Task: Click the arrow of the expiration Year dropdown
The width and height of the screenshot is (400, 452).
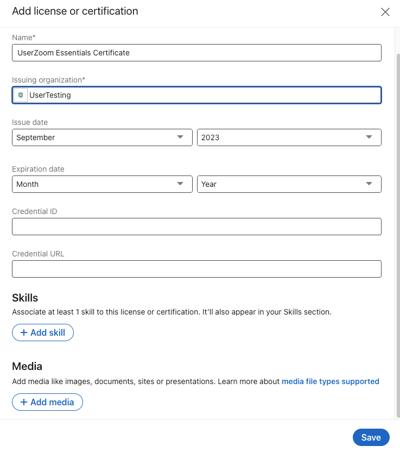Action: click(369, 184)
